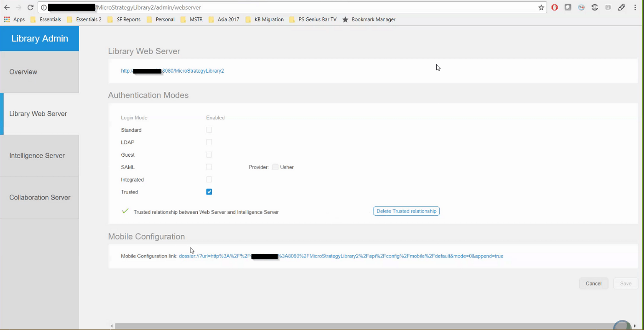Viewport: 644px width, 330px height.
Task: Click the Delete Trusted relationship button
Action: click(x=406, y=211)
